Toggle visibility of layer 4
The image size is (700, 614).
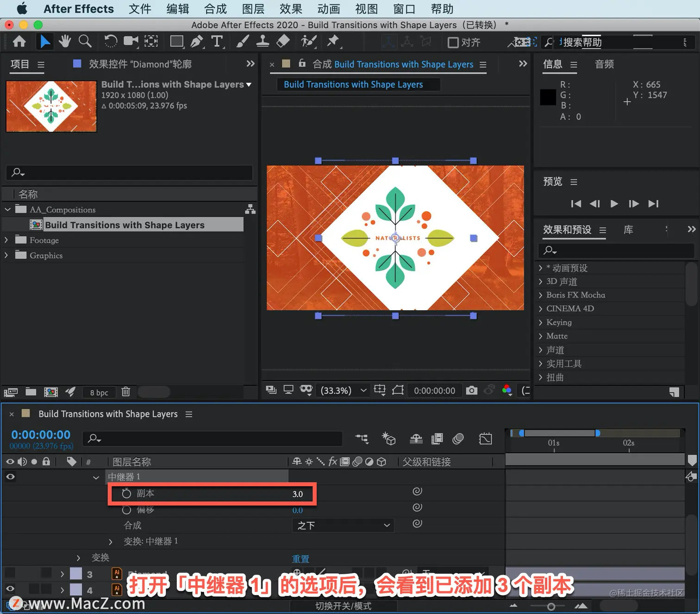click(x=10, y=589)
